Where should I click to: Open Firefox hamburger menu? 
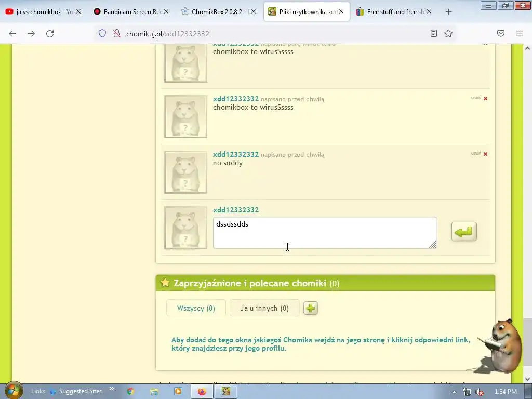pyautogui.click(x=520, y=33)
